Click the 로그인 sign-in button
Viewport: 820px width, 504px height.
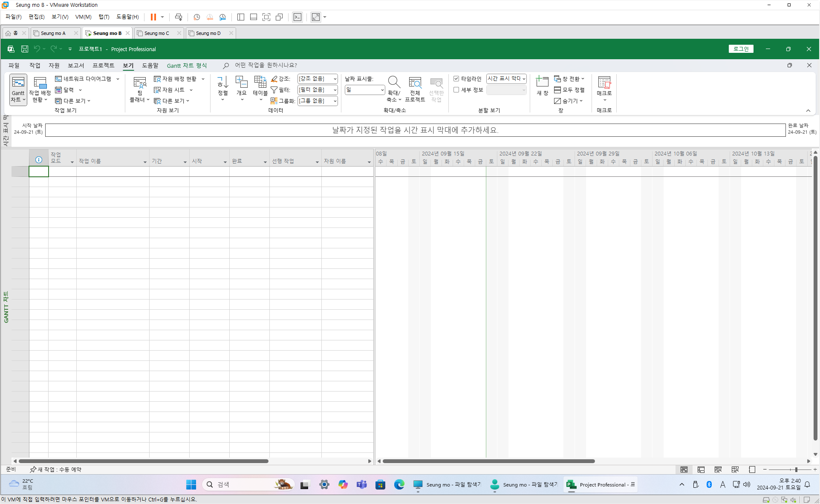click(741, 49)
